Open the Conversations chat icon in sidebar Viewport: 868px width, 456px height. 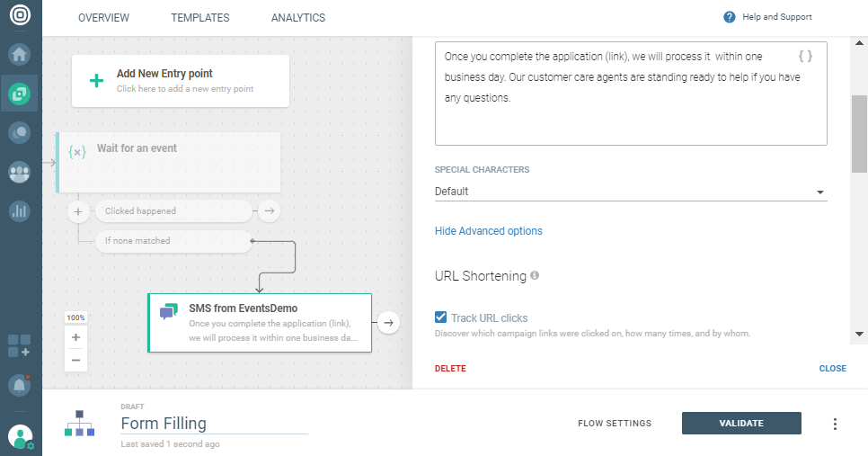click(19, 133)
